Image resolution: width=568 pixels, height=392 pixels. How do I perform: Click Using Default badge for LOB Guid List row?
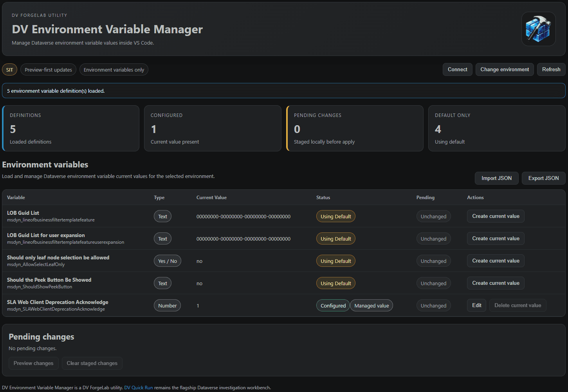coord(335,216)
